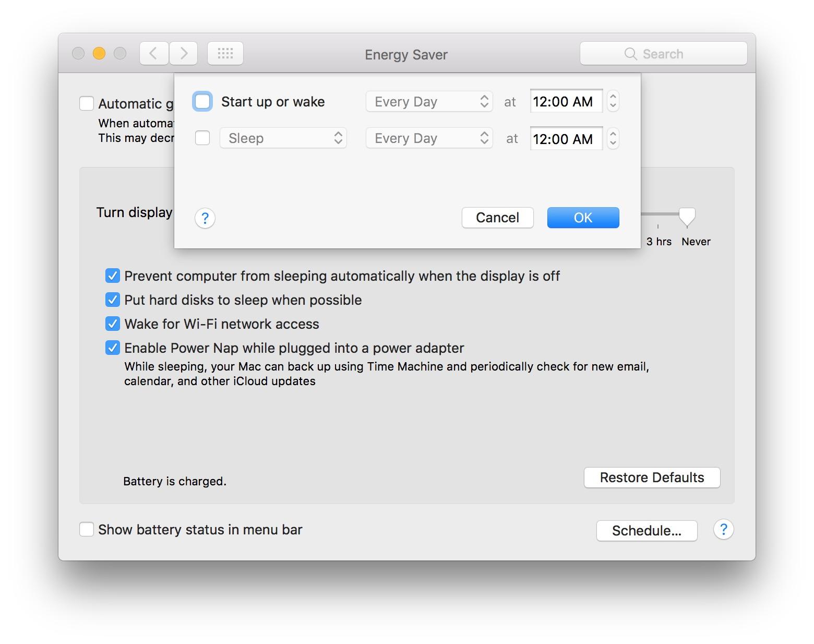Click the display sleep slider handle

pos(687,216)
